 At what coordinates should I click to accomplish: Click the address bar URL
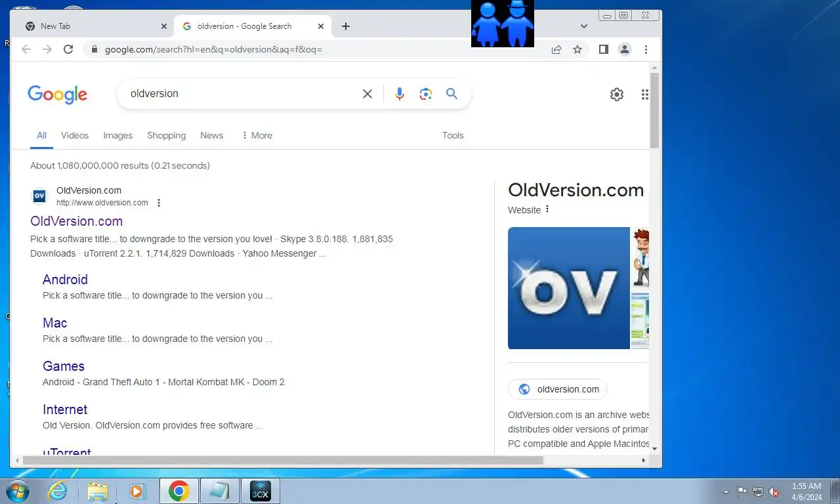pos(213,49)
